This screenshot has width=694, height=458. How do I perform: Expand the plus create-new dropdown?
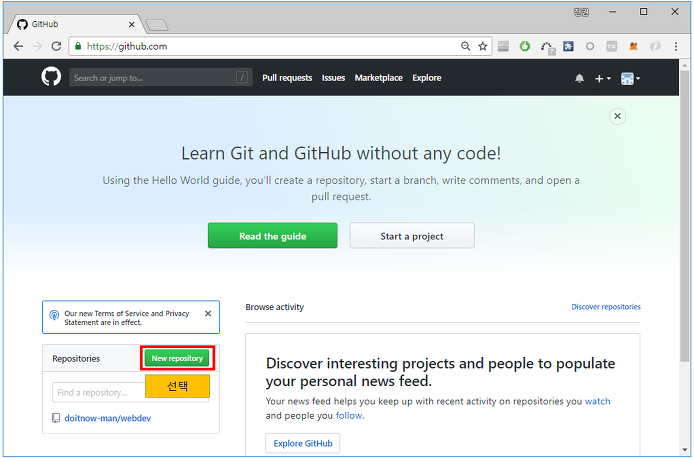coord(602,78)
